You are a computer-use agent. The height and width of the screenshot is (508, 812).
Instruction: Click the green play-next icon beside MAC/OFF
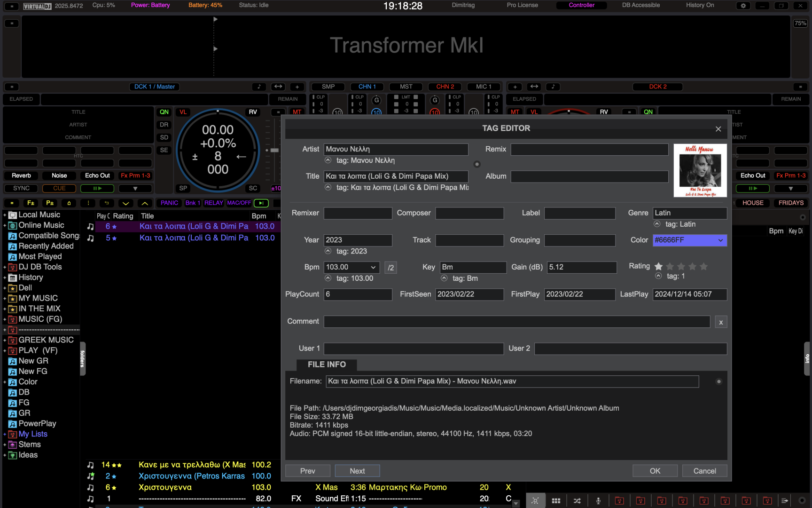[261, 203]
